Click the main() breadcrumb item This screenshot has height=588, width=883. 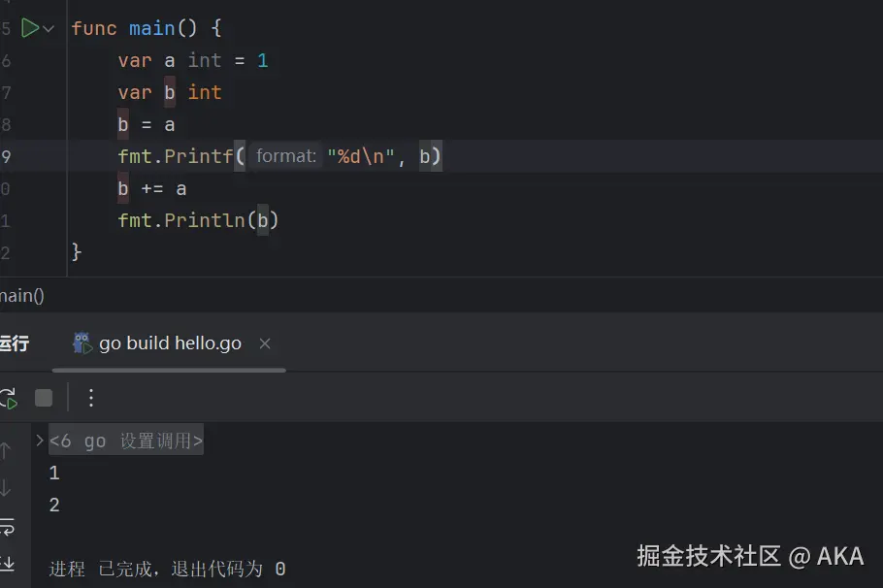click(x=21, y=296)
